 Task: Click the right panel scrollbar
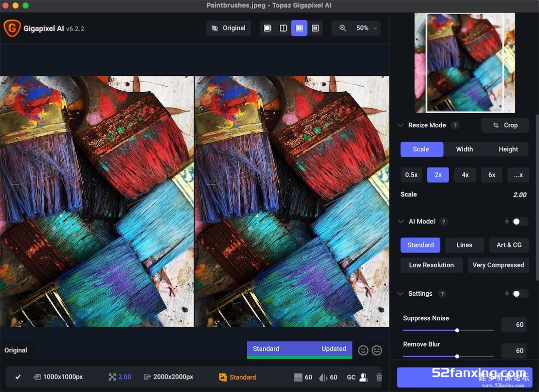coord(537,198)
